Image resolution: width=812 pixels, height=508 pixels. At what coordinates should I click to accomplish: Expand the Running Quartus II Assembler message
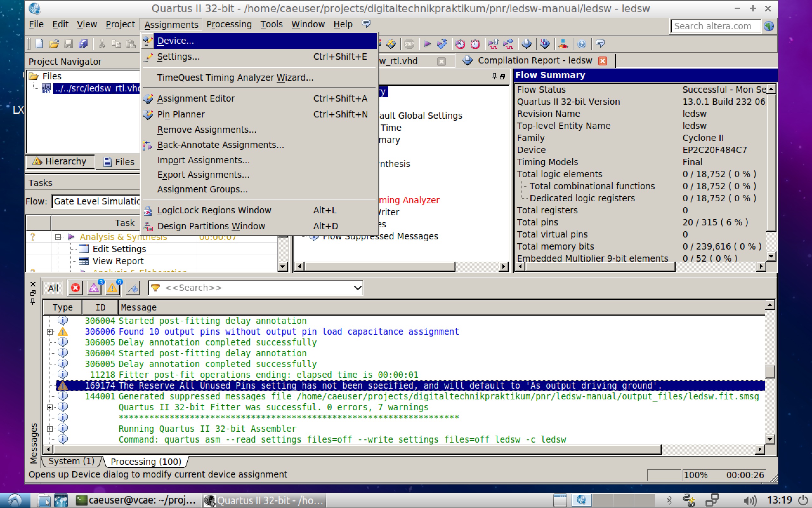[x=50, y=429]
